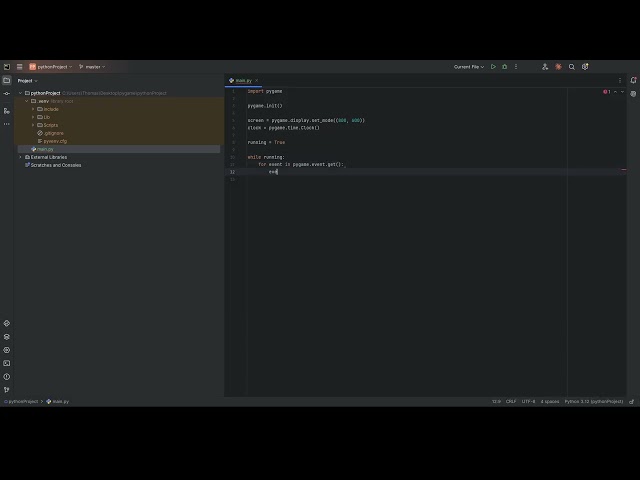The width and height of the screenshot is (640, 480).
Task: Open the Database tool window icon
Action: point(633,94)
